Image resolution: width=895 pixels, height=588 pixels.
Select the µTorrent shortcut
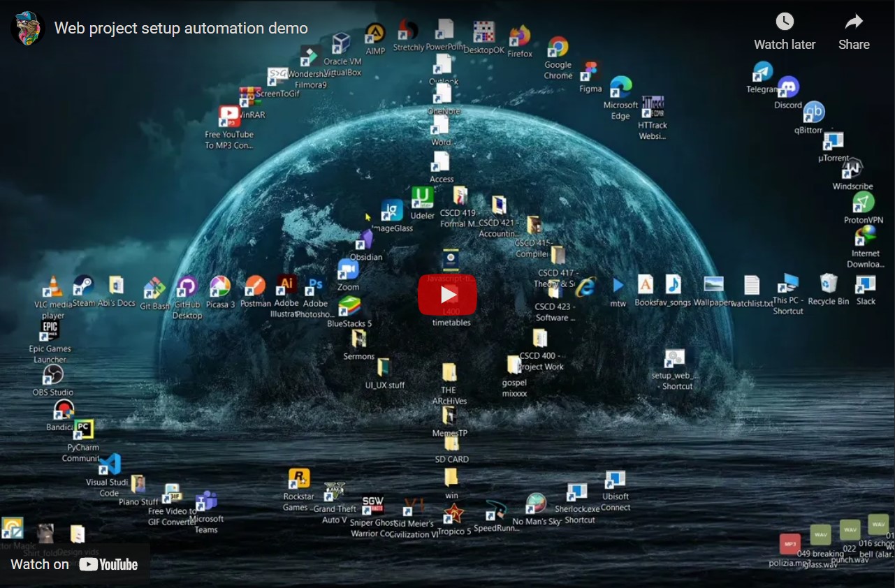click(x=833, y=141)
